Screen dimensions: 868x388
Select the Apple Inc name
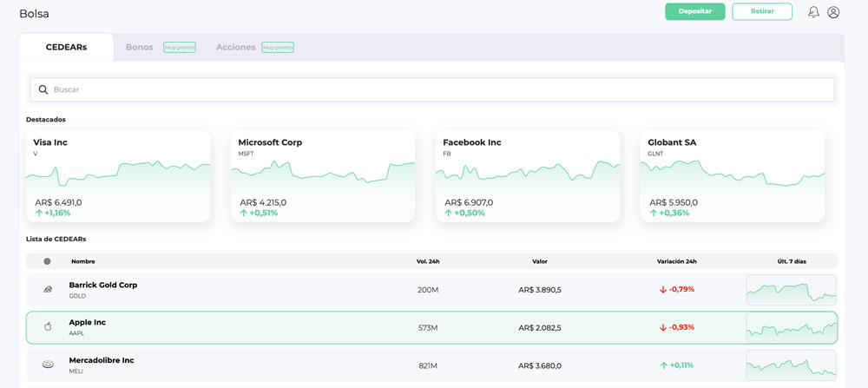pyautogui.click(x=88, y=323)
